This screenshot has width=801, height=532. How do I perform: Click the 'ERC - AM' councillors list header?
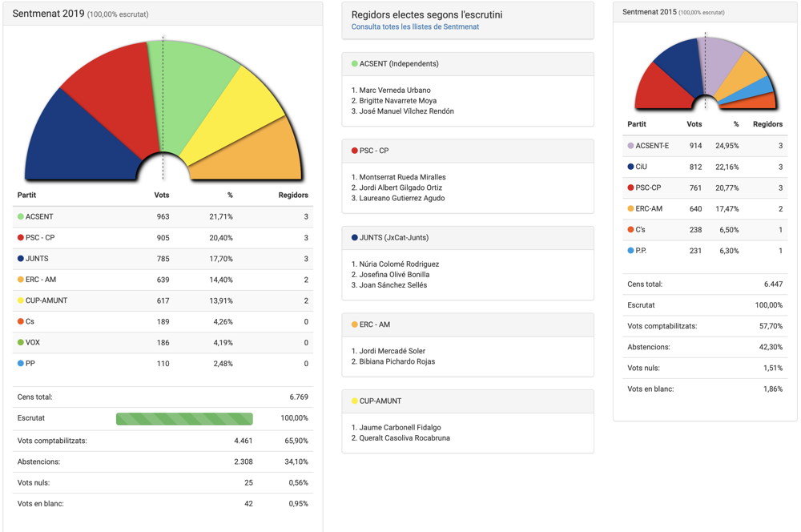point(375,324)
